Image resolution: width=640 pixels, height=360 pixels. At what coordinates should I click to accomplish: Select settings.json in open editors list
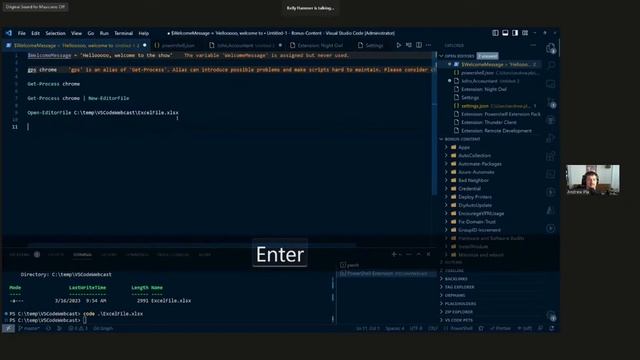[474, 106]
